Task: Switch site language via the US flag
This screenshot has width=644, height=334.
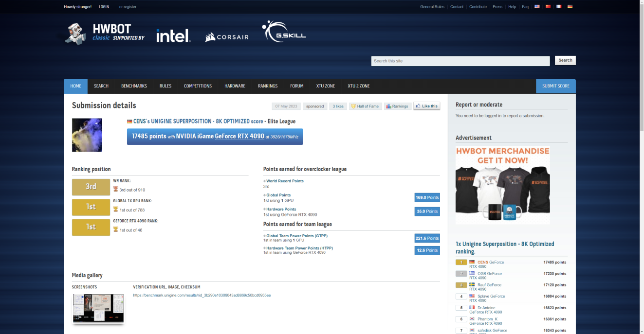Action: point(537,7)
